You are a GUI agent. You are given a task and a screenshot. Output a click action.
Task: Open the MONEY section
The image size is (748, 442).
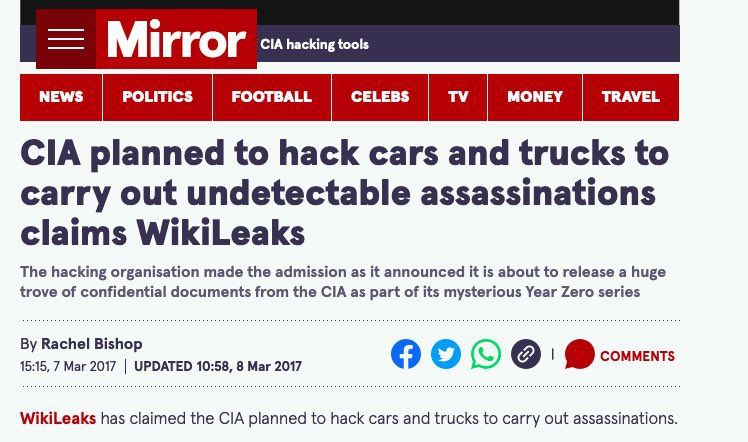pyautogui.click(x=535, y=97)
